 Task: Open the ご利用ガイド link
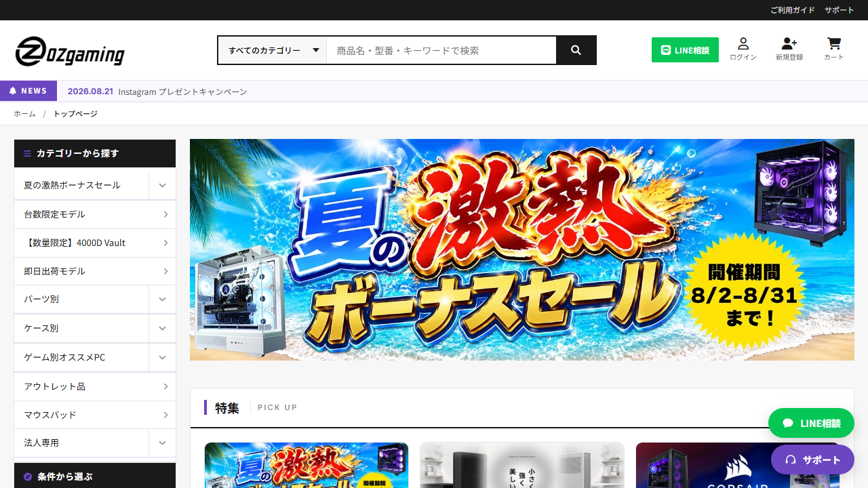(793, 10)
